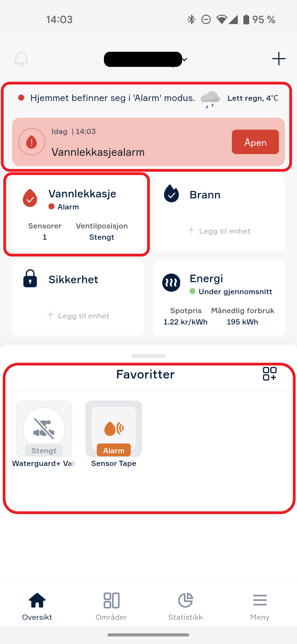Open the Sikkerhet lock card

78,298
